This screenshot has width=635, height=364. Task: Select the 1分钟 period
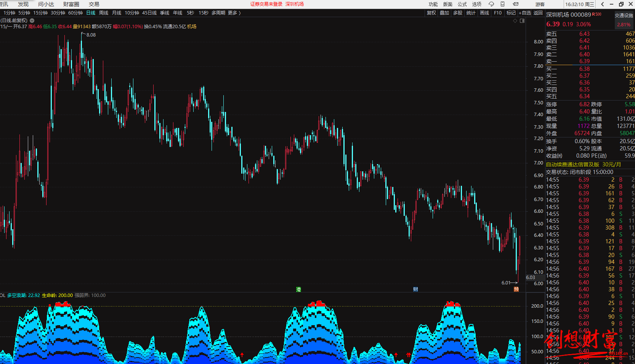[10, 13]
